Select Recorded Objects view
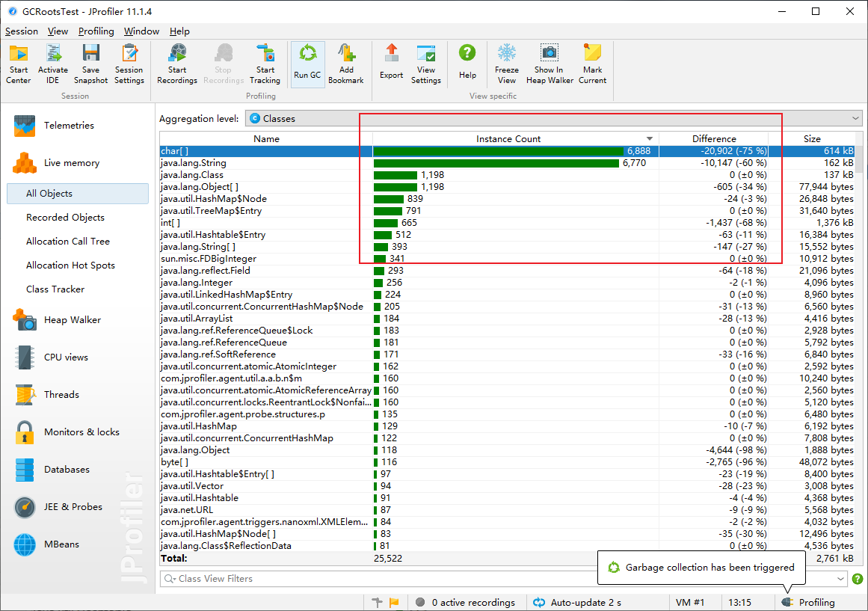Image resolution: width=868 pixels, height=611 pixels. pos(65,218)
